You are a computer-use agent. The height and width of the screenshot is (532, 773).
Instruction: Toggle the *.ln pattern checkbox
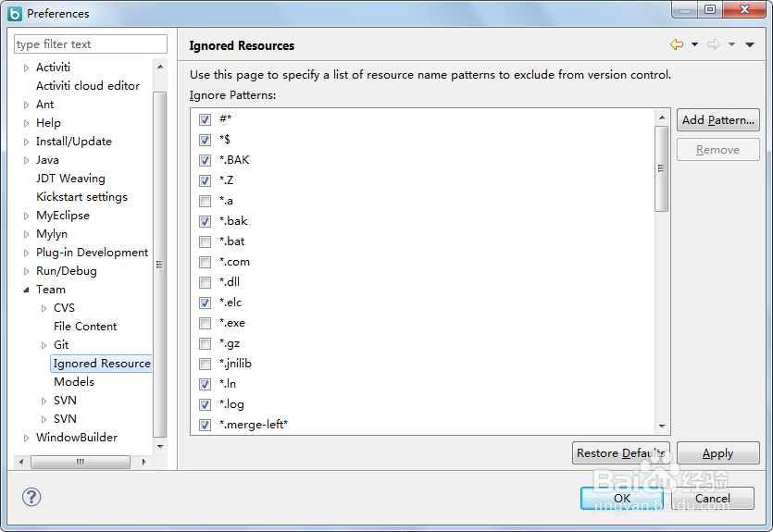pos(206,384)
